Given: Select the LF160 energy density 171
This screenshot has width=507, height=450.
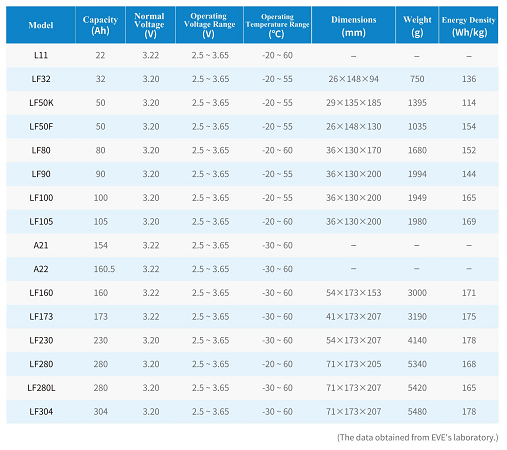Looking at the screenshot, I should pos(469,293).
